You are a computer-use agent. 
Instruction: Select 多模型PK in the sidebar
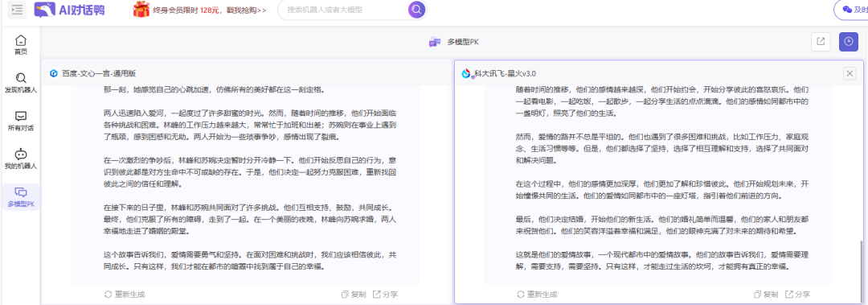tap(20, 197)
